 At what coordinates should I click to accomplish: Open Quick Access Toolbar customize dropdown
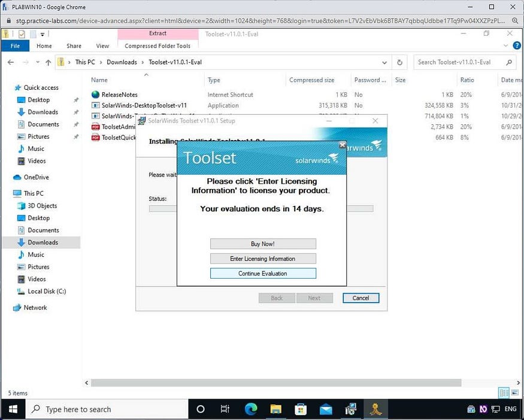[43, 34]
